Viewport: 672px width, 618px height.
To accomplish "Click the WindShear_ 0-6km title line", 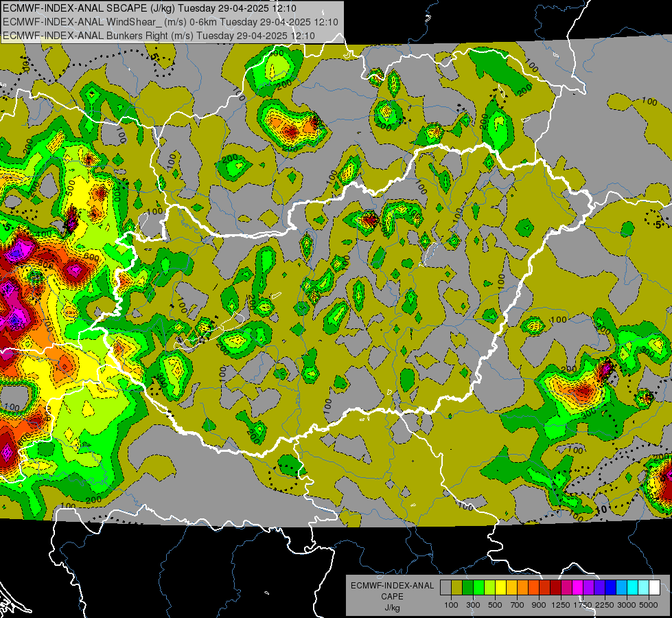I will coord(170,22).
